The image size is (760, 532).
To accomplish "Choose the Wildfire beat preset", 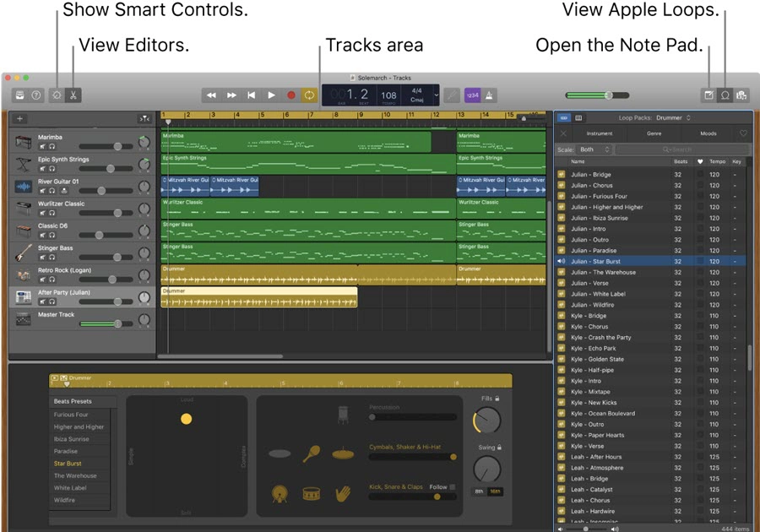I will [x=79, y=500].
